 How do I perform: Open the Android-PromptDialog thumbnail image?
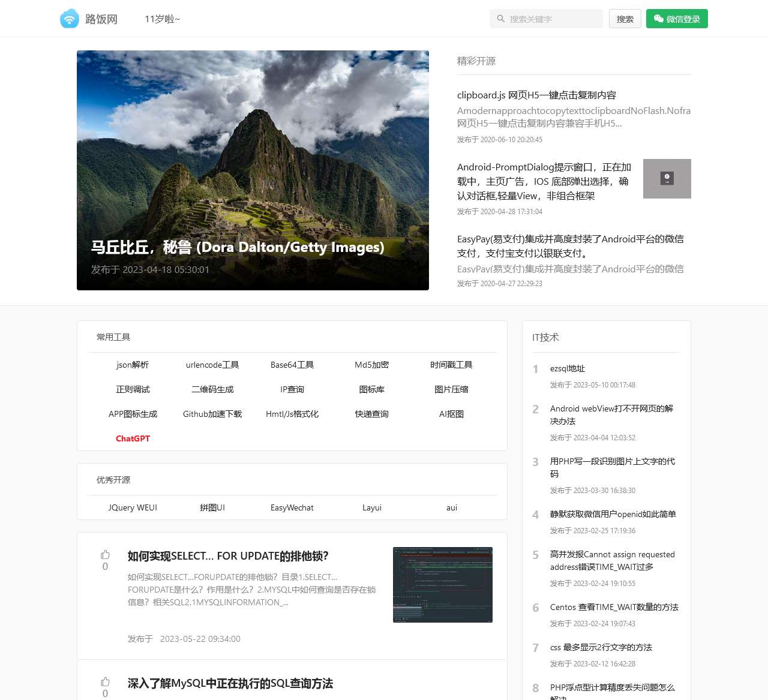coord(667,179)
